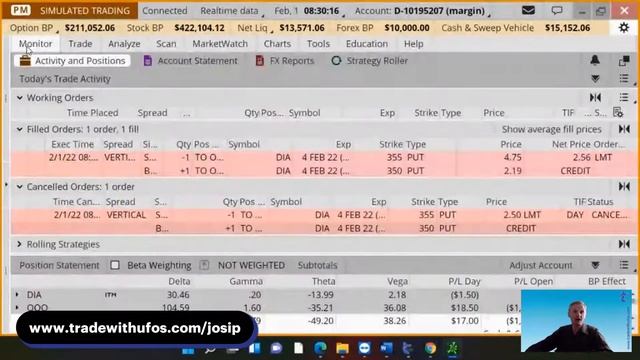
Task: Open Today's Trade Activity dropdown arrow
Action: [595, 78]
